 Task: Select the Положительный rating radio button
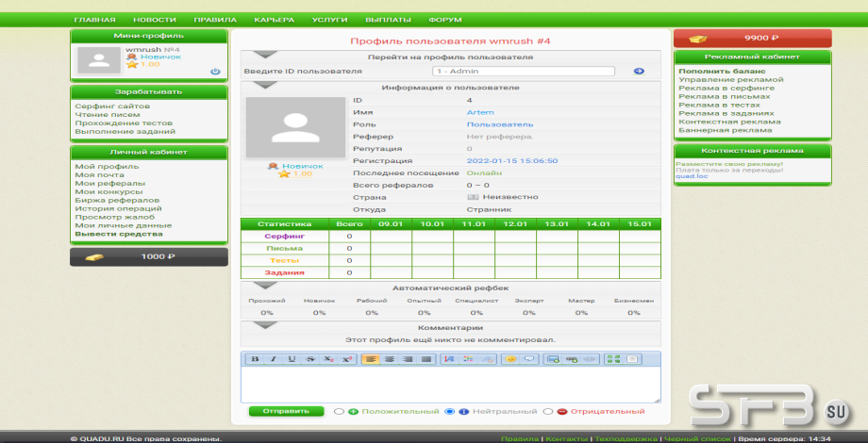pos(339,412)
